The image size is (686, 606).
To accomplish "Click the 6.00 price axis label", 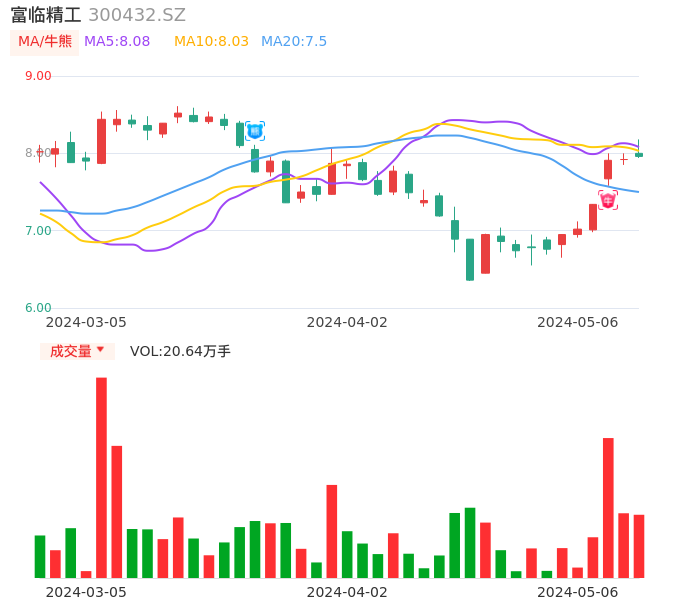I will point(38,308).
